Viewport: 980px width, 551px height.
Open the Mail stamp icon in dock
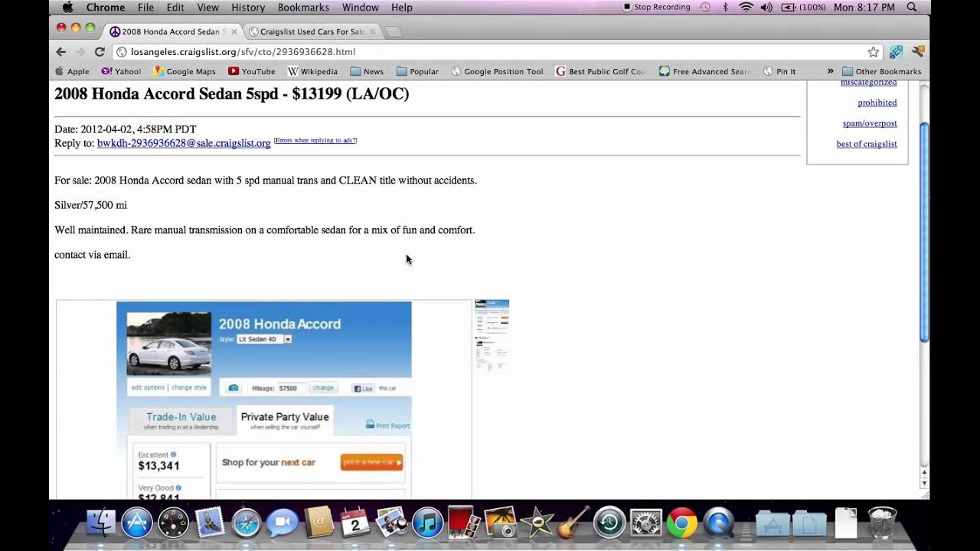click(210, 523)
